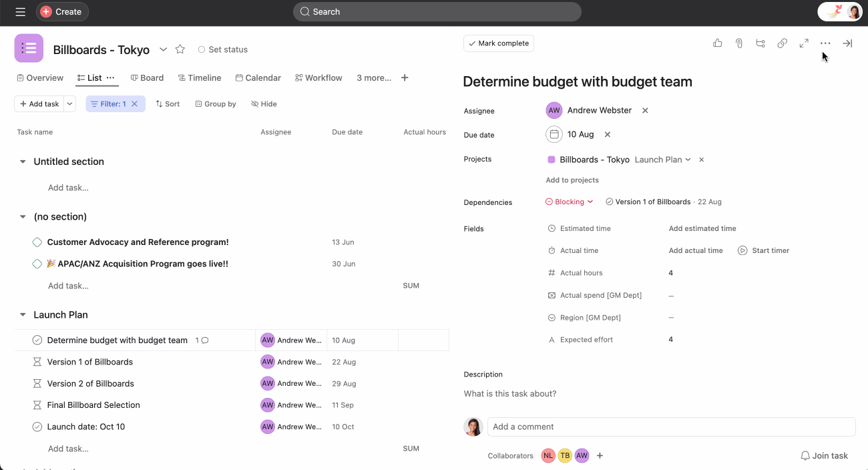Close the task details pane arrow
Screen dimensions: 868x470
tap(847, 43)
